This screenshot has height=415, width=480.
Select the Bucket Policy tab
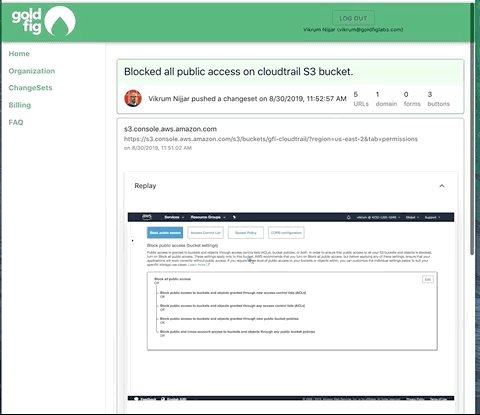246,233
